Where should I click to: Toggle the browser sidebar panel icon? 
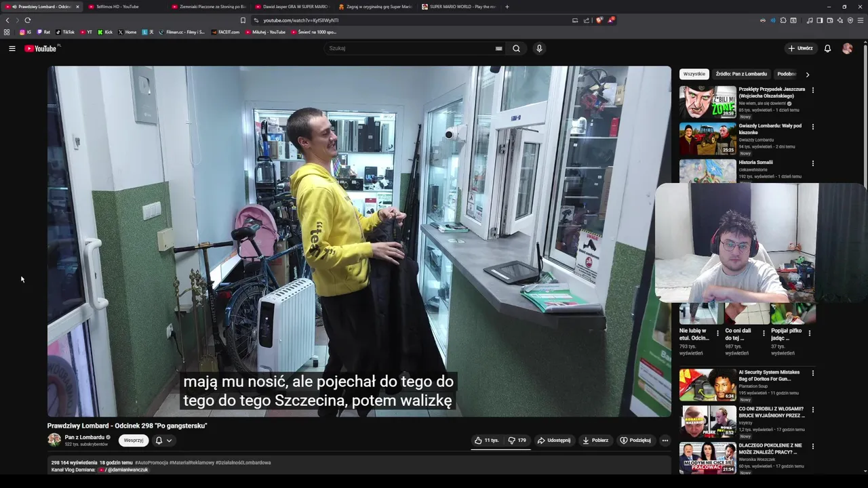[x=819, y=20]
